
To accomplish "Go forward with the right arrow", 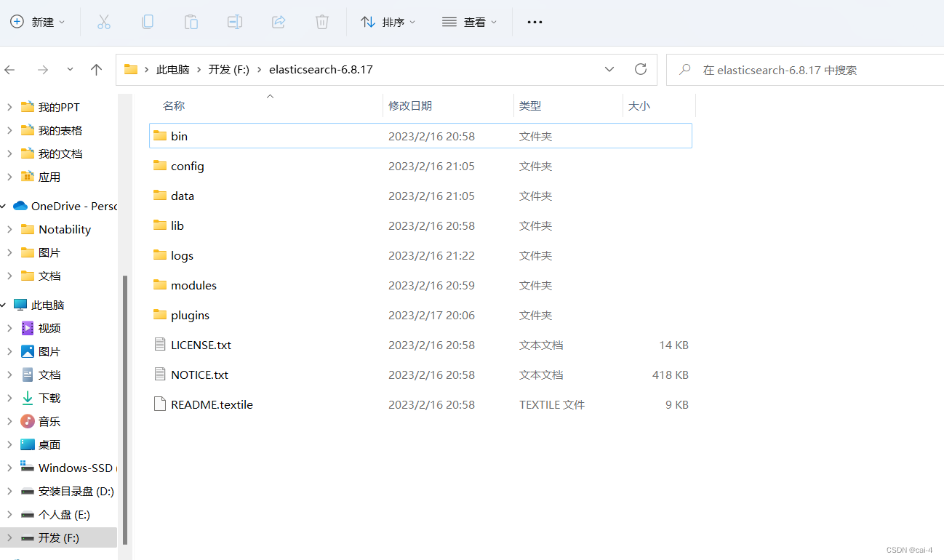I will (43, 70).
